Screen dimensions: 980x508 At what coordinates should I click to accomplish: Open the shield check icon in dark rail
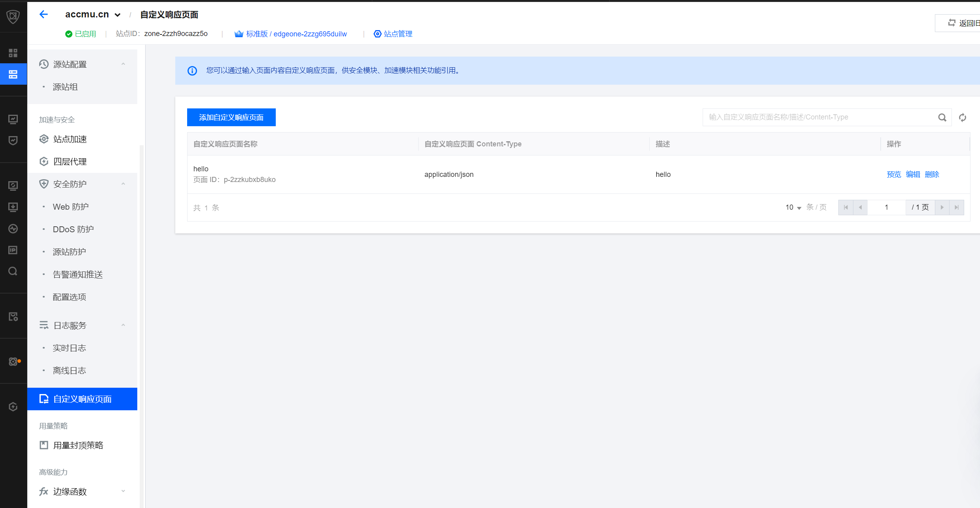13,140
